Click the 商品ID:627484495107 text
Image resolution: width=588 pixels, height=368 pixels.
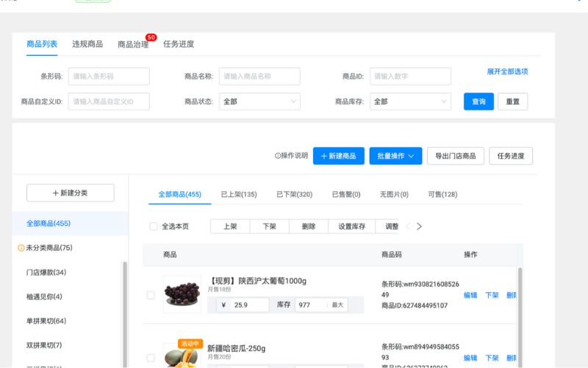[415, 305]
